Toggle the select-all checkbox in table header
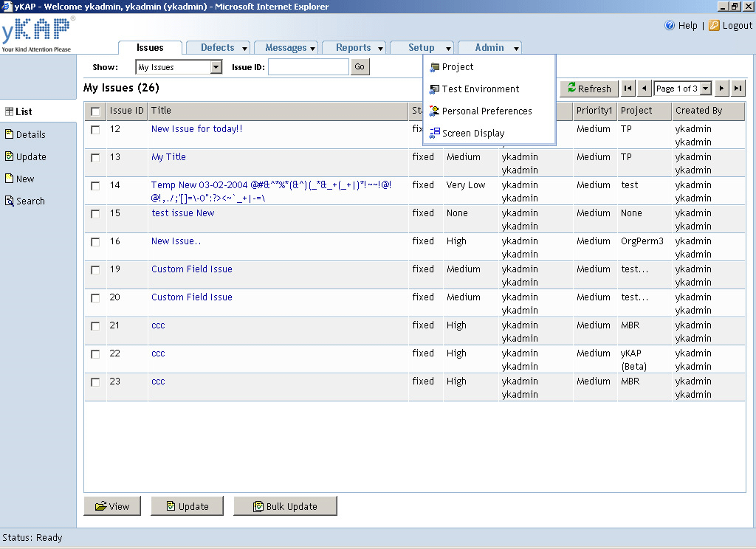756x549 pixels. (95, 111)
